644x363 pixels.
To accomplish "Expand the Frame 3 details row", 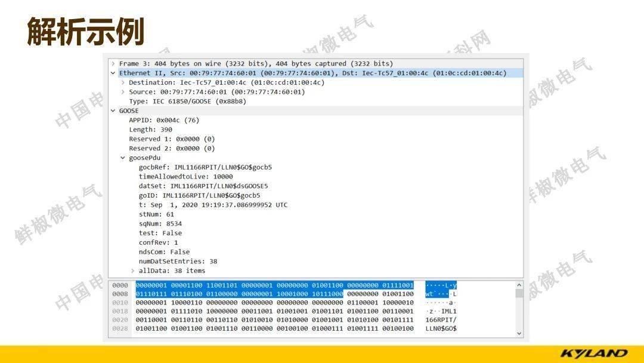I will pos(113,63).
